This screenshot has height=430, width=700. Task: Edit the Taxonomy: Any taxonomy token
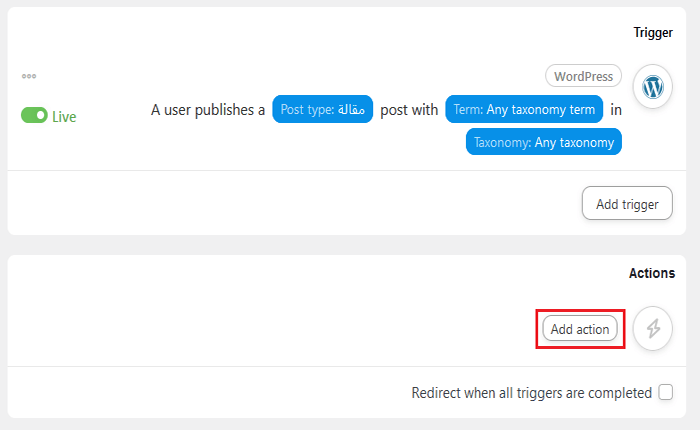[x=544, y=142]
